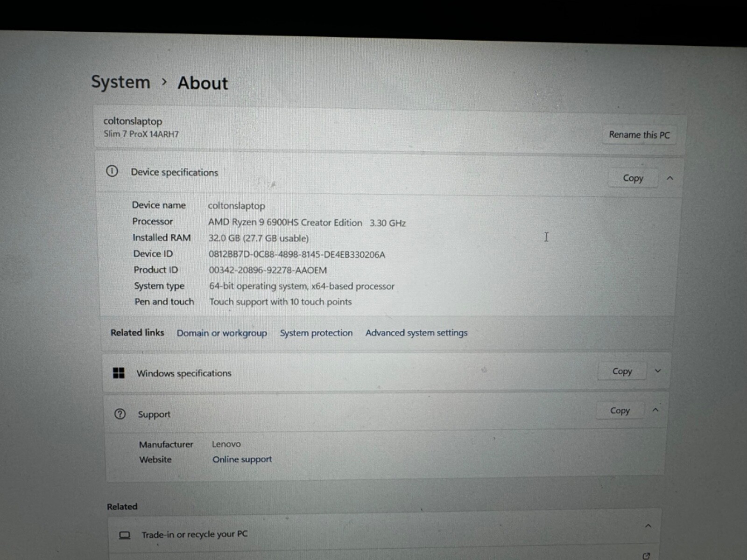This screenshot has height=560, width=747.
Task: Go back to System in breadcrumb
Action: point(120,82)
